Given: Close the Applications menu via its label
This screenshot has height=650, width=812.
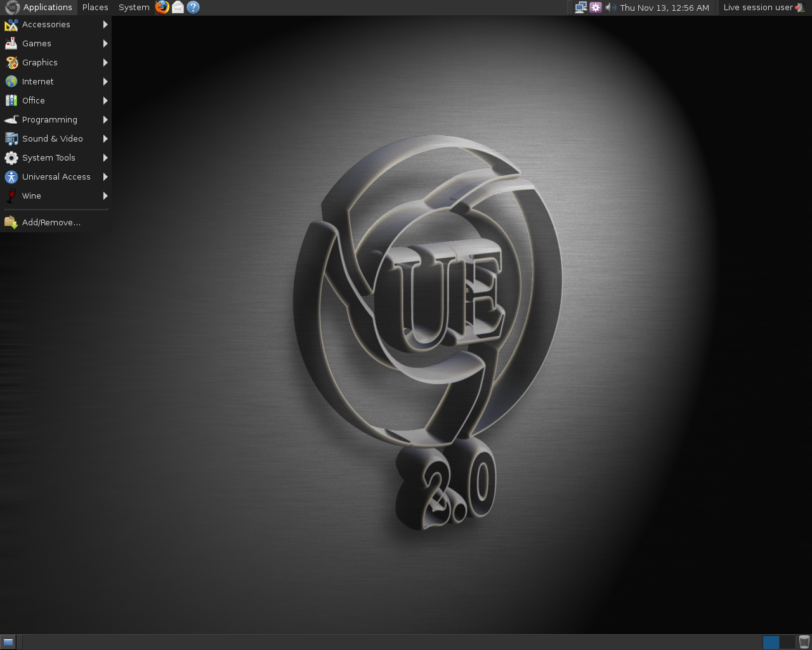Looking at the screenshot, I should pyautogui.click(x=48, y=8).
